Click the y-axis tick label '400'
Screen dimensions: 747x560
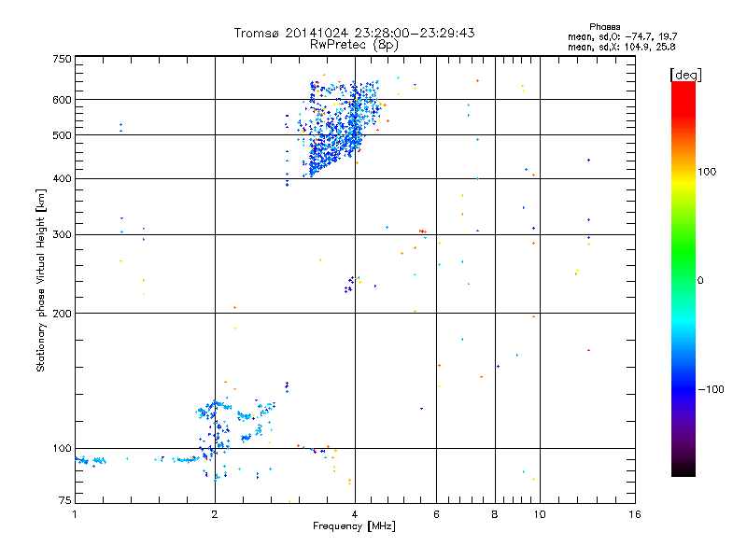pyautogui.click(x=62, y=179)
